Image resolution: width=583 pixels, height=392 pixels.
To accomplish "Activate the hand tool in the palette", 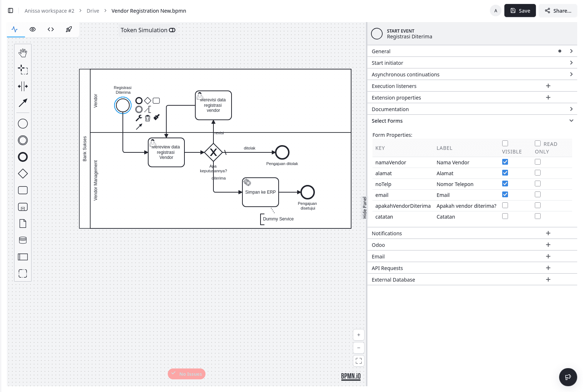I will (x=23, y=53).
